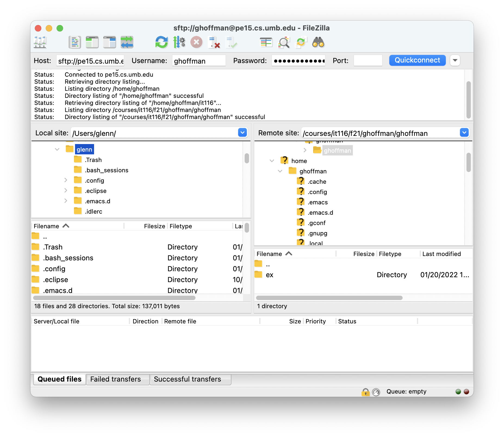The image size is (504, 437).
Task: Expand the highlighted ghoffman remote folder
Action: tap(305, 150)
